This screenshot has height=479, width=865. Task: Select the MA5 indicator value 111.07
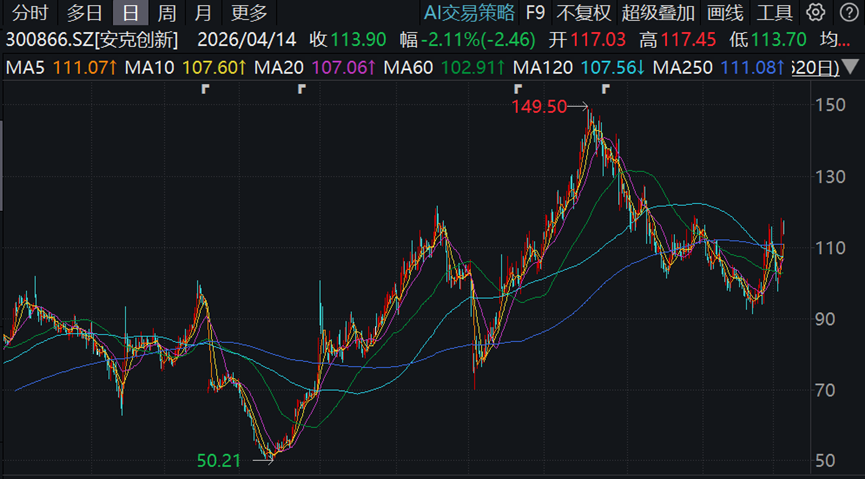pyautogui.click(x=86, y=68)
